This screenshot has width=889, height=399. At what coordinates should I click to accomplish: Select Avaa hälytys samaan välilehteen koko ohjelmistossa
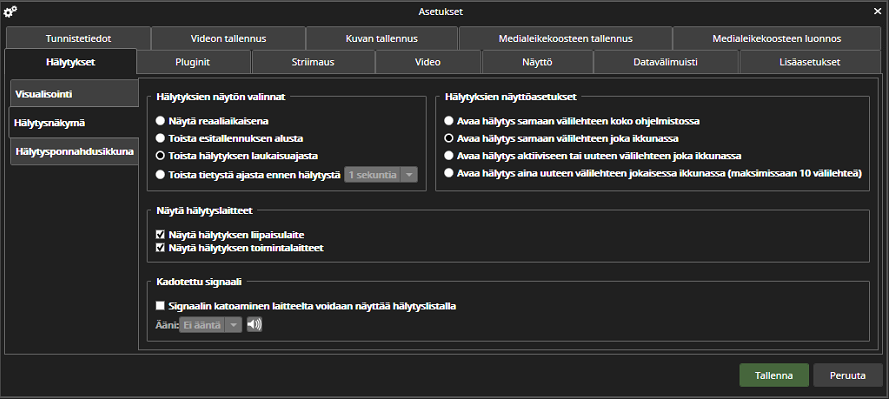click(x=449, y=121)
